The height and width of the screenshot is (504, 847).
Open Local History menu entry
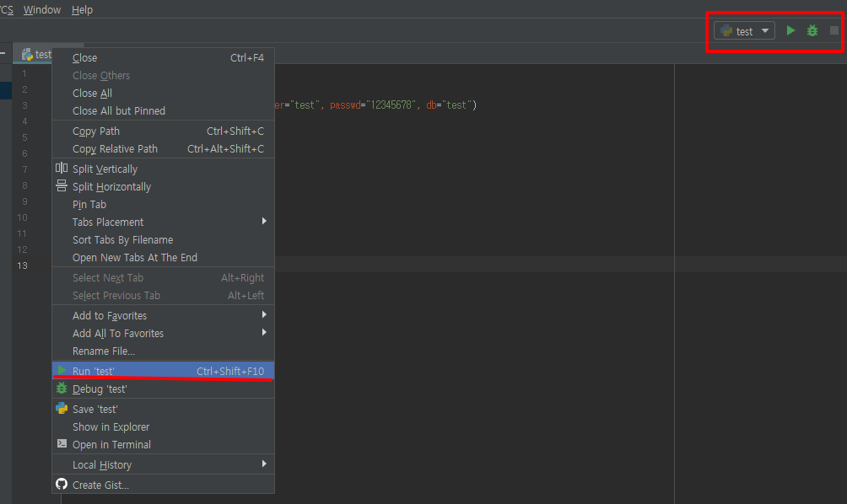tap(163, 464)
